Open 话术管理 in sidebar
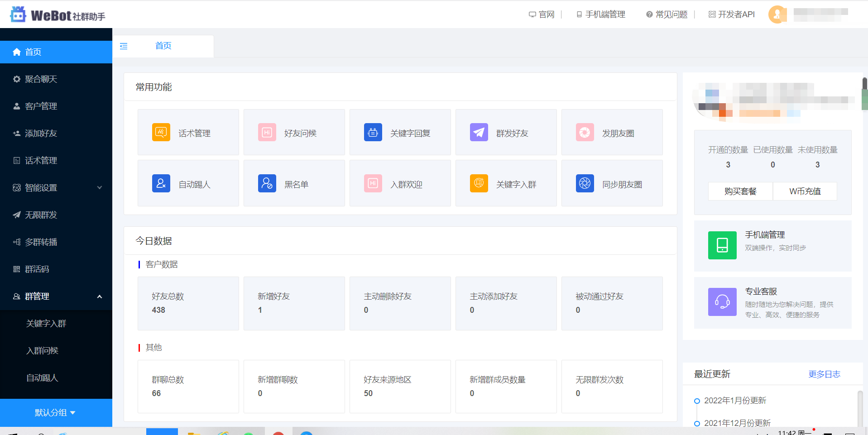The height and width of the screenshot is (435, 868). tap(56, 161)
